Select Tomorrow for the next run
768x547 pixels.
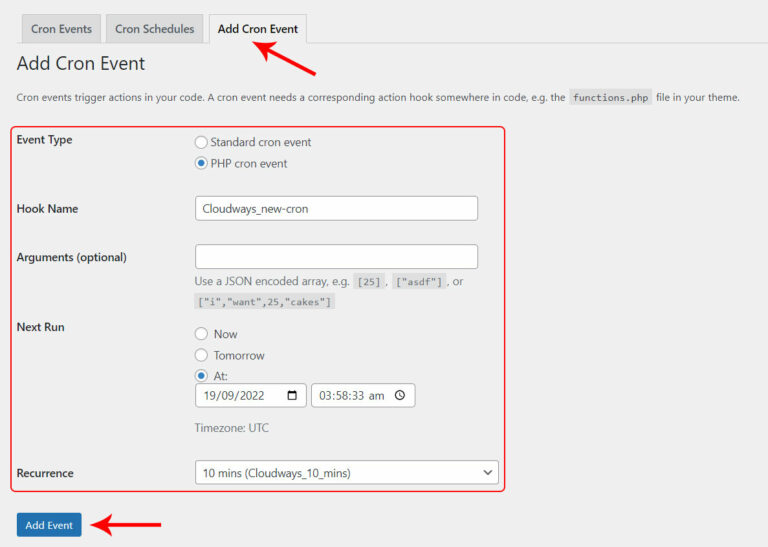tap(201, 355)
